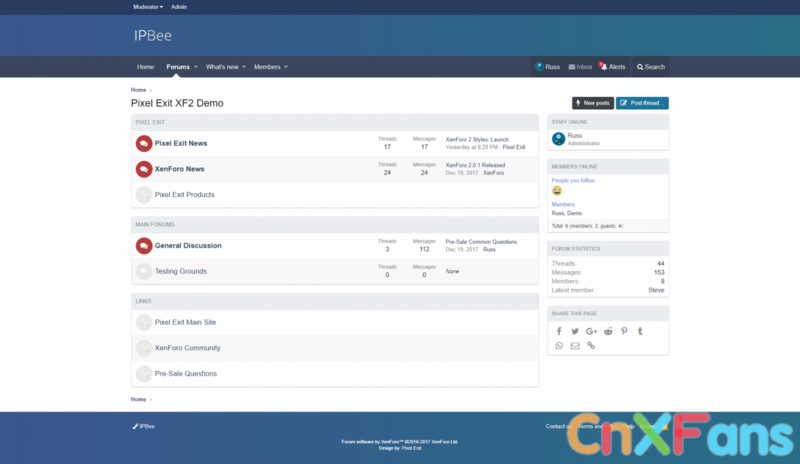This screenshot has height=464, width=800.
Task: Click the Pre-Sale Questions link icon
Action: (x=144, y=373)
